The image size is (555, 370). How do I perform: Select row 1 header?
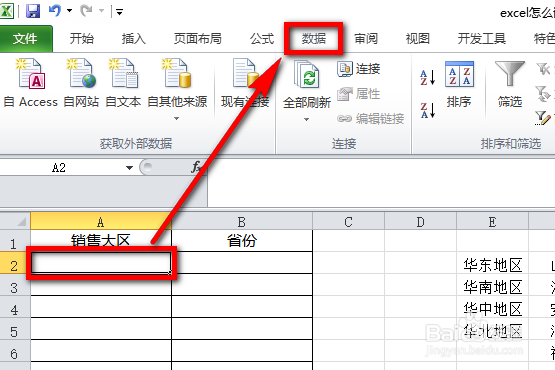(15, 241)
